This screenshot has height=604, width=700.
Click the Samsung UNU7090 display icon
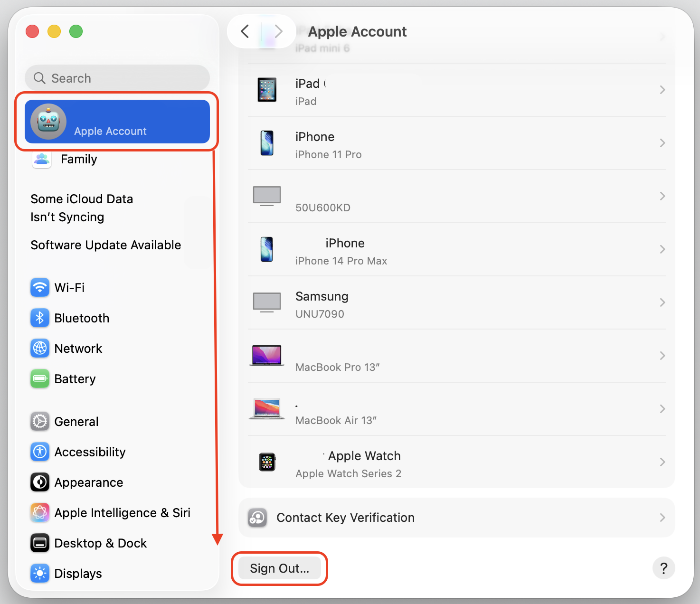click(x=267, y=302)
